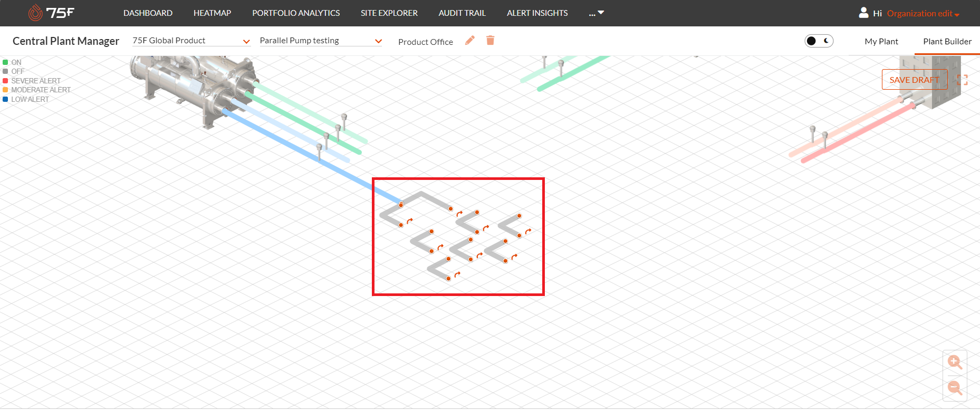Screen dimensions: 980x410
Task: Click the SAVE DRAFT button
Action: 915,80
